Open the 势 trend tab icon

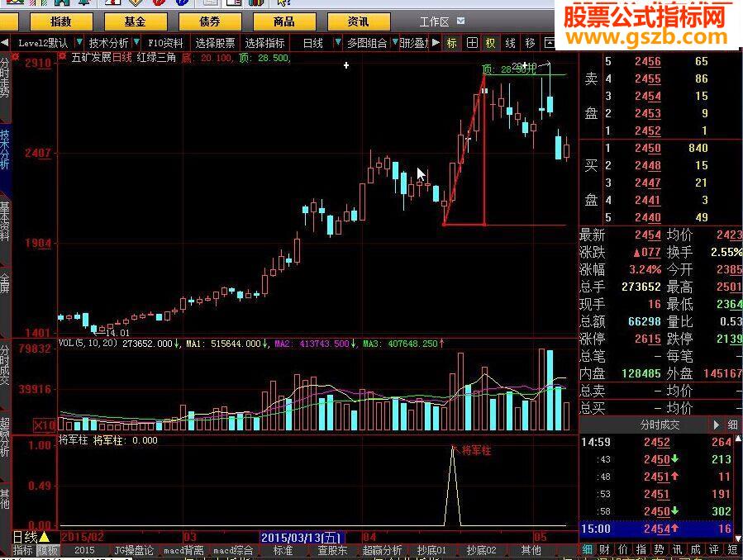click(x=660, y=549)
